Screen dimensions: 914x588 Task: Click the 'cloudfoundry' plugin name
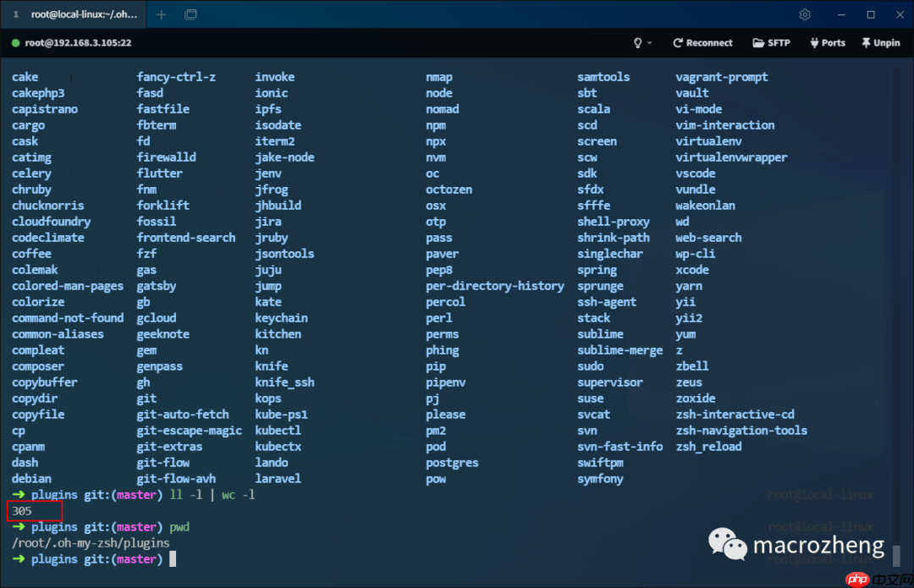52,222
